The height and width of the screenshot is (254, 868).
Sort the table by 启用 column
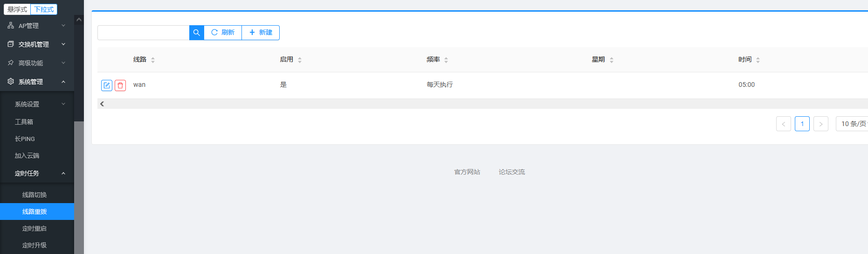[300, 60]
